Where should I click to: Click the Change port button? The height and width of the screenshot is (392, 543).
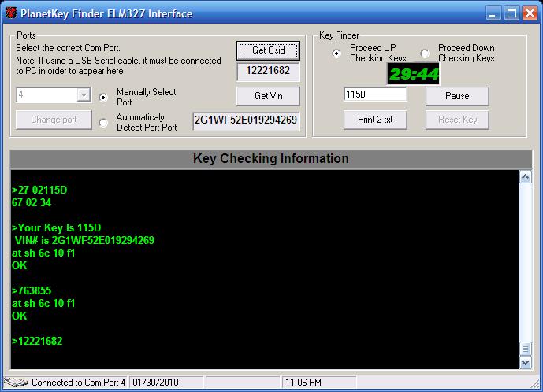[54, 120]
